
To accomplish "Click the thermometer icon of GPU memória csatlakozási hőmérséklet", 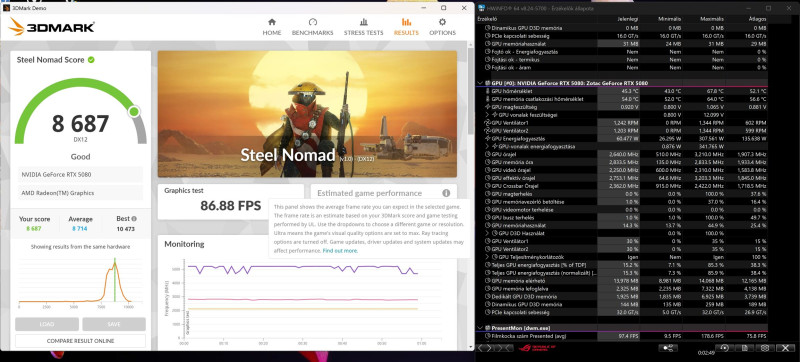I will (x=487, y=99).
